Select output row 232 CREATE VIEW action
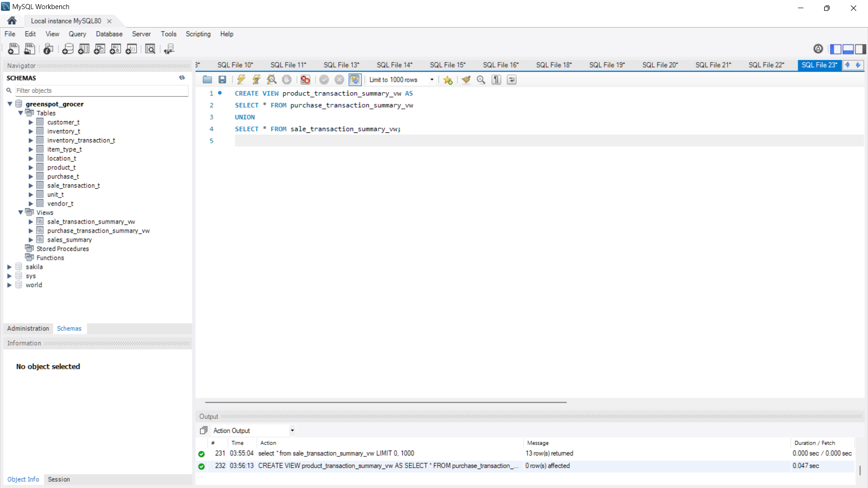The image size is (868, 488). pos(526,466)
